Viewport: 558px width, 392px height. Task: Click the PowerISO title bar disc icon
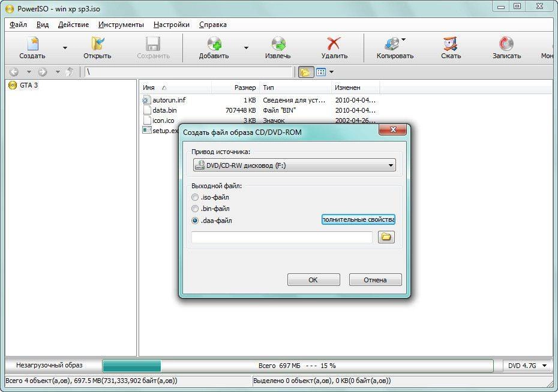[x=10, y=8]
